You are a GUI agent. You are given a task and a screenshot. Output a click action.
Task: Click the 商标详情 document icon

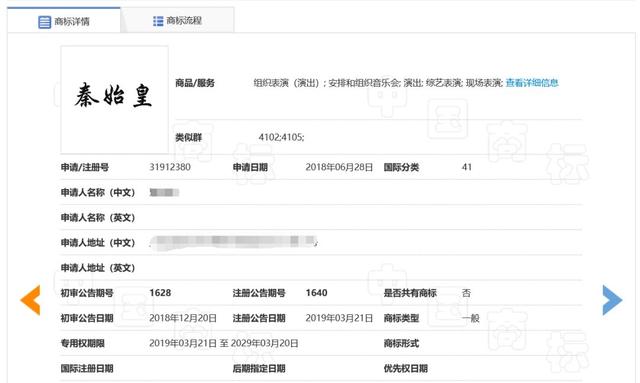click(44, 22)
